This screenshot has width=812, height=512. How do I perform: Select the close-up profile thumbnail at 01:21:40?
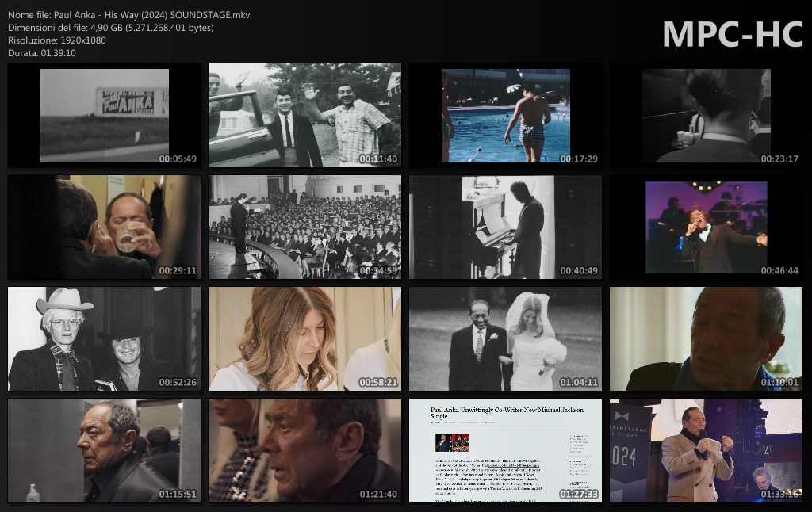pos(304,451)
